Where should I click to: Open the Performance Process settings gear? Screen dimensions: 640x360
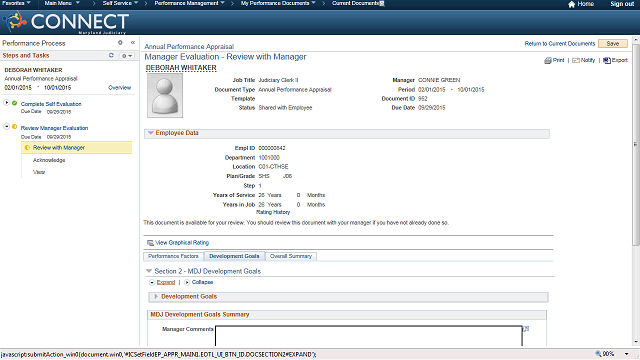click(x=120, y=42)
